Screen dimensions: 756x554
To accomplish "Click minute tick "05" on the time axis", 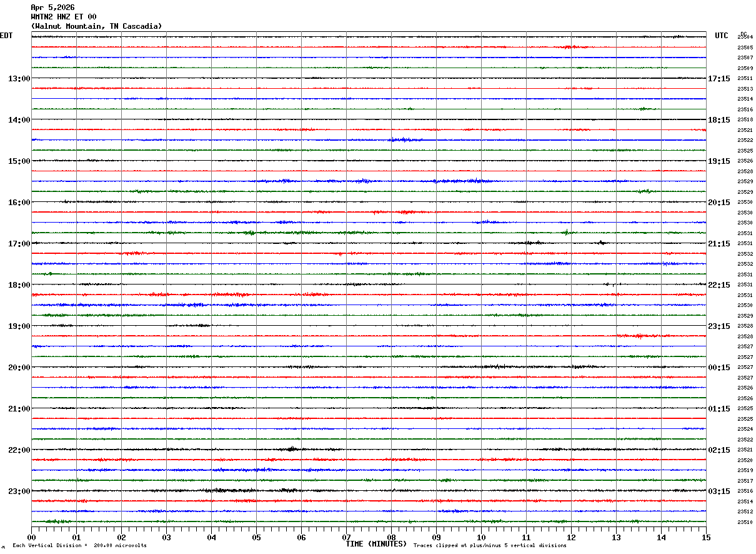I will 256,537.
